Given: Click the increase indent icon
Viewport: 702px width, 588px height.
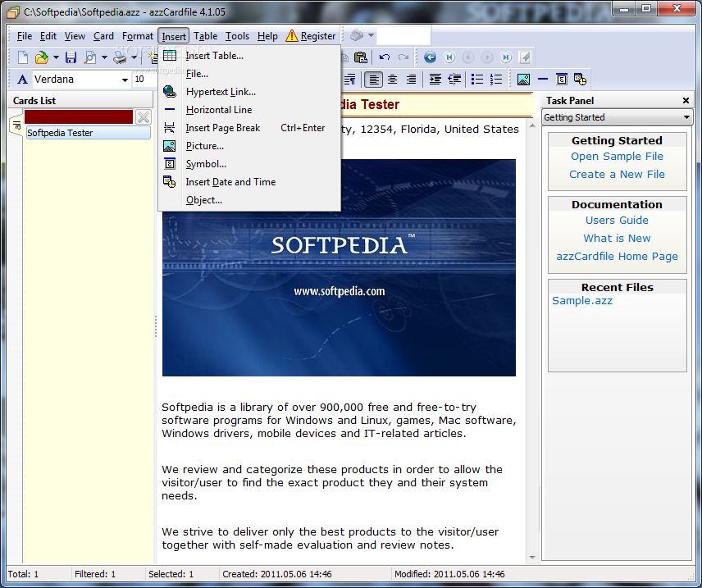Looking at the screenshot, I should pyautogui.click(x=435, y=80).
